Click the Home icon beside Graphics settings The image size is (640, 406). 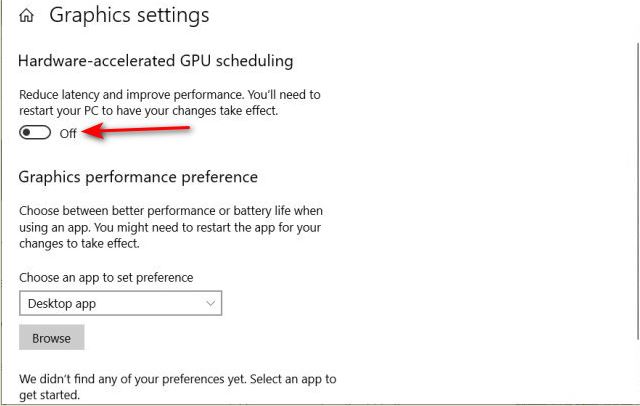(27, 16)
